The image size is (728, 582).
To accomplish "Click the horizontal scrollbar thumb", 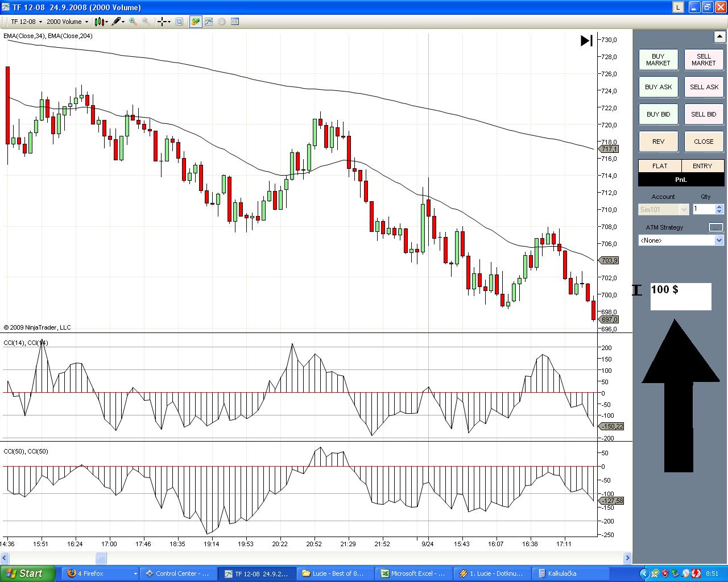I will click(x=101, y=558).
